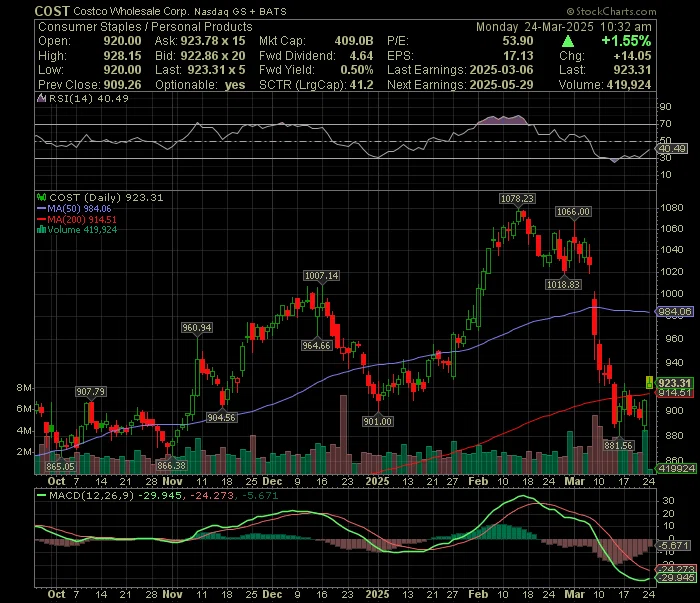Screen dimensions: 700x603
Task: Click the Nasdaq GS + BATS exchange label
Action: (240, 12)
